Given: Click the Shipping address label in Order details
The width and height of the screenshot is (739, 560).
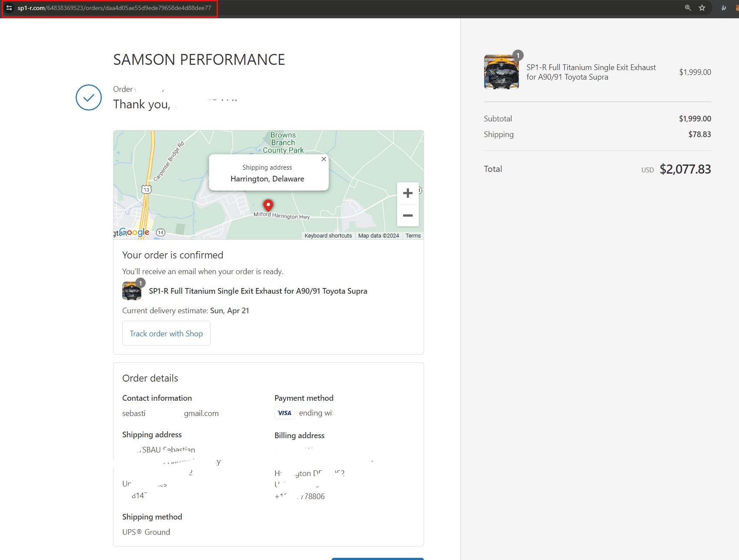Looking at the screenshot, I should pyautogui.click(x=152, y=435).
